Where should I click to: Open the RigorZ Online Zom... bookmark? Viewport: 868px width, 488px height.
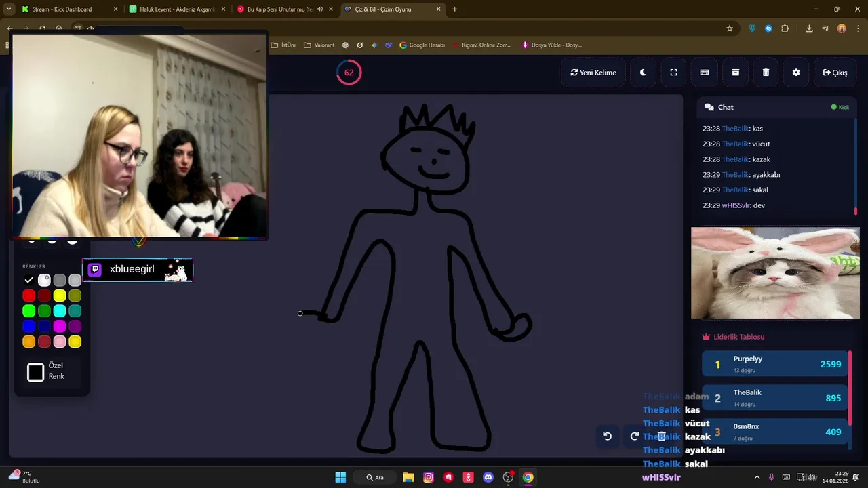(481, 45)
